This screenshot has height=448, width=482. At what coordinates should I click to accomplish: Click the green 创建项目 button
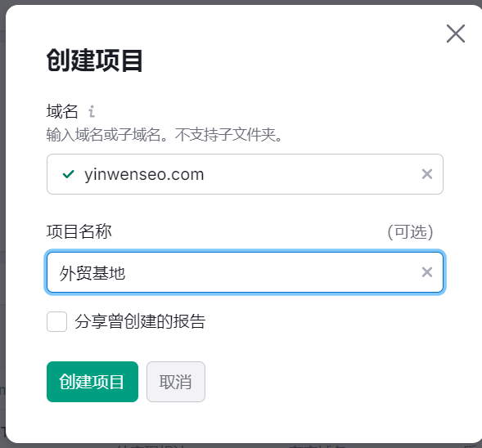point(92,382)
